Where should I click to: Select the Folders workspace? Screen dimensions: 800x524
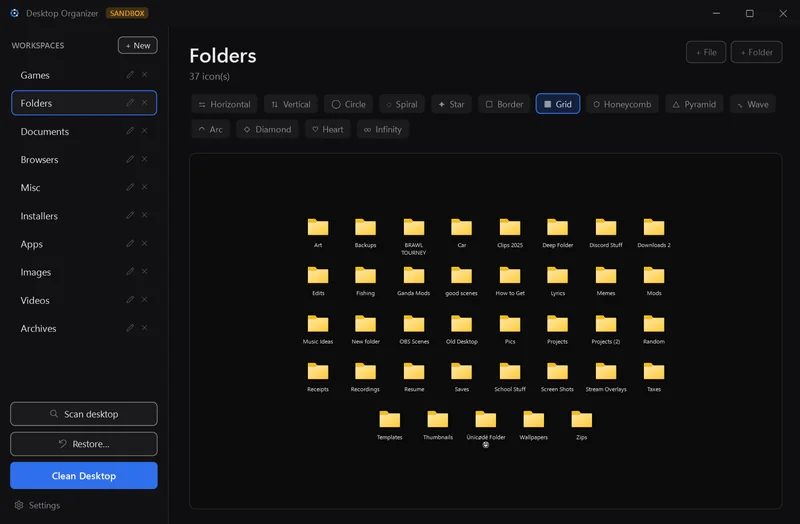point(84,103)
